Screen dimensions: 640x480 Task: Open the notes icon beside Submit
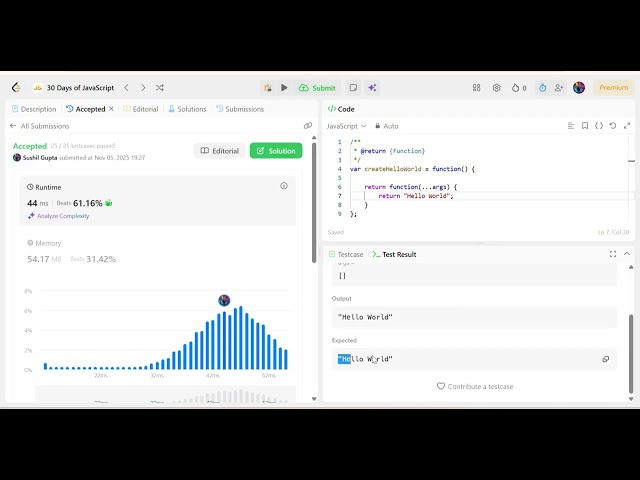click(353, 88)
